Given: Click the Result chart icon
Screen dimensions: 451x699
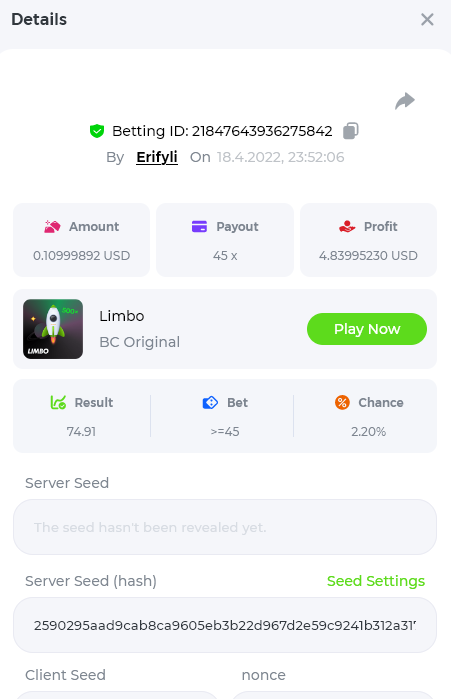Looking at the screenshot, I should click(58, 403).
